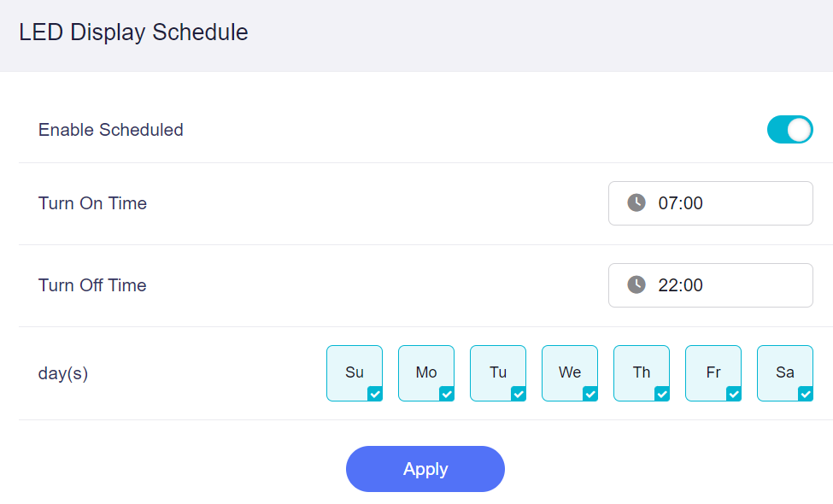Select the Th day tile
833x504 pixels.
pyautogui.click(x=641, y=367)
